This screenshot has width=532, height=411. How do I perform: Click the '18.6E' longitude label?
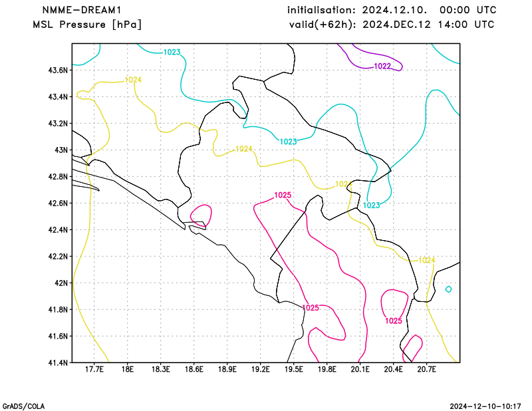tap(194, 369)
